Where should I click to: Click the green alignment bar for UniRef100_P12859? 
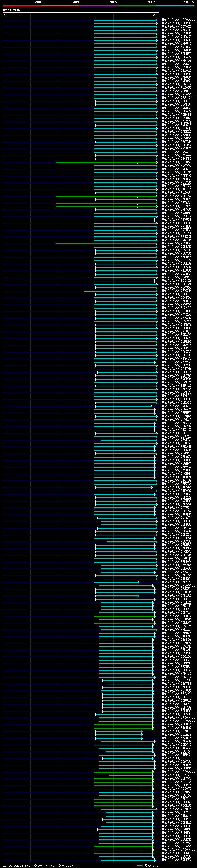[107, 162]
